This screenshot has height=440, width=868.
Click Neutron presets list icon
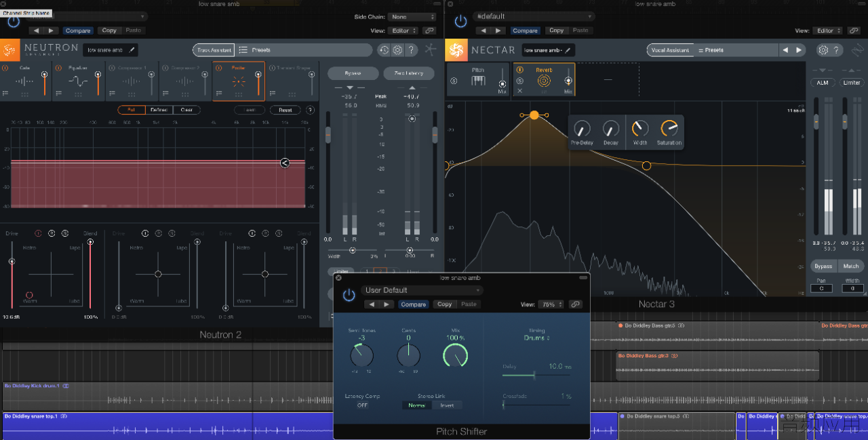(243, 49)
